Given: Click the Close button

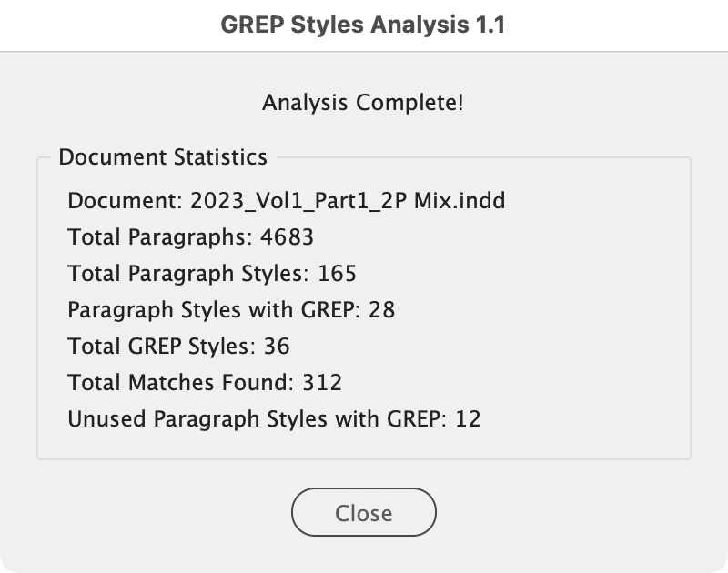Looking at the screenshot, I should click(363, 513).
